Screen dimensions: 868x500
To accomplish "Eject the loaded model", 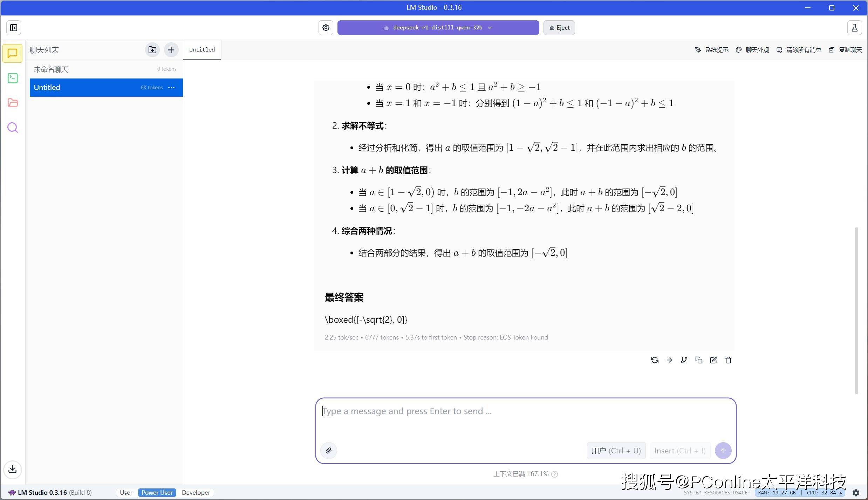I will point(559,28).
